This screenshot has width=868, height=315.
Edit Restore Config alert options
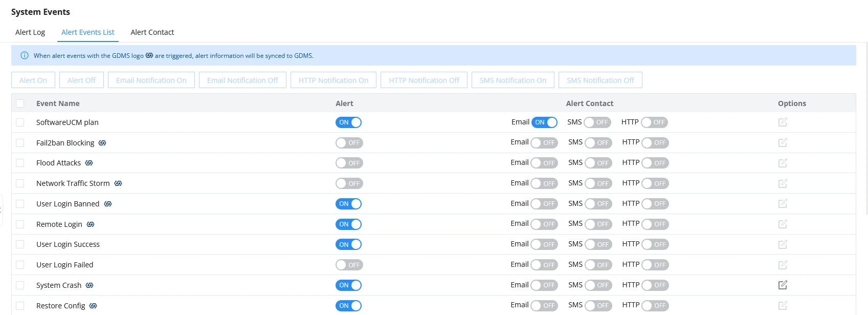tap(783, 305)
